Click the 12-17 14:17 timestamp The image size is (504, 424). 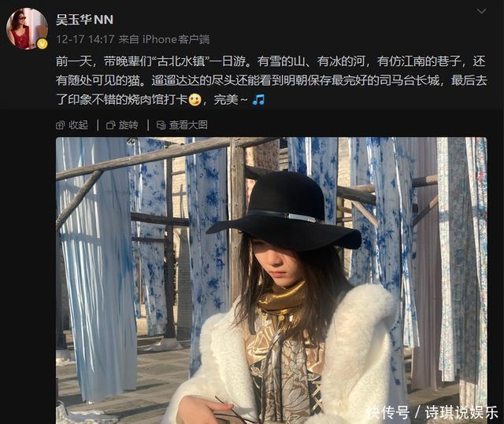[85, 39]
